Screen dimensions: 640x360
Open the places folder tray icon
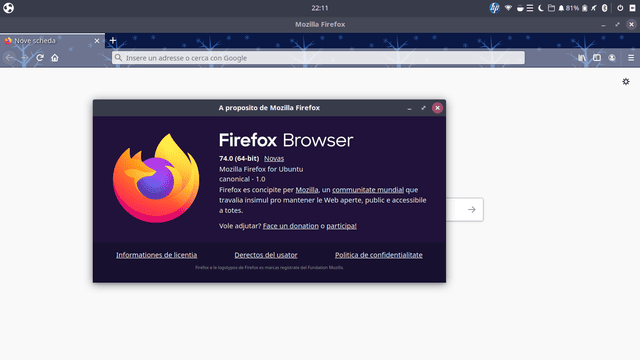(551, 8)
